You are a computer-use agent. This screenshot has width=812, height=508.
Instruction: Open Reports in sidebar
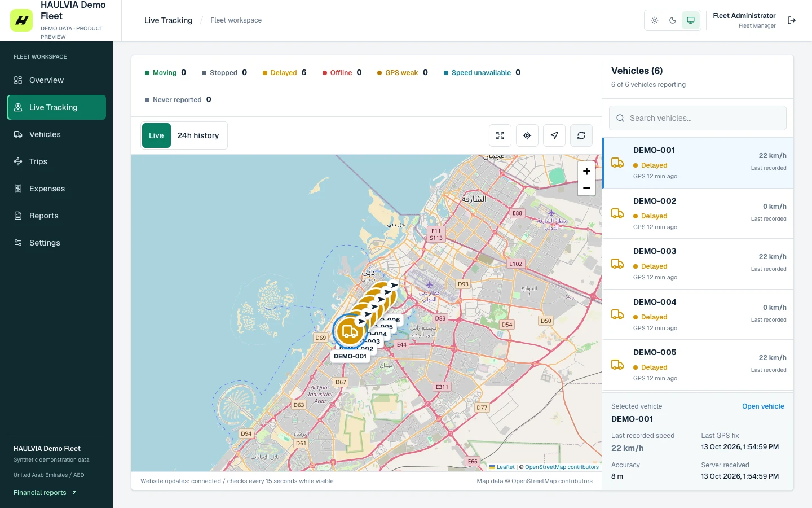point(56,216)
